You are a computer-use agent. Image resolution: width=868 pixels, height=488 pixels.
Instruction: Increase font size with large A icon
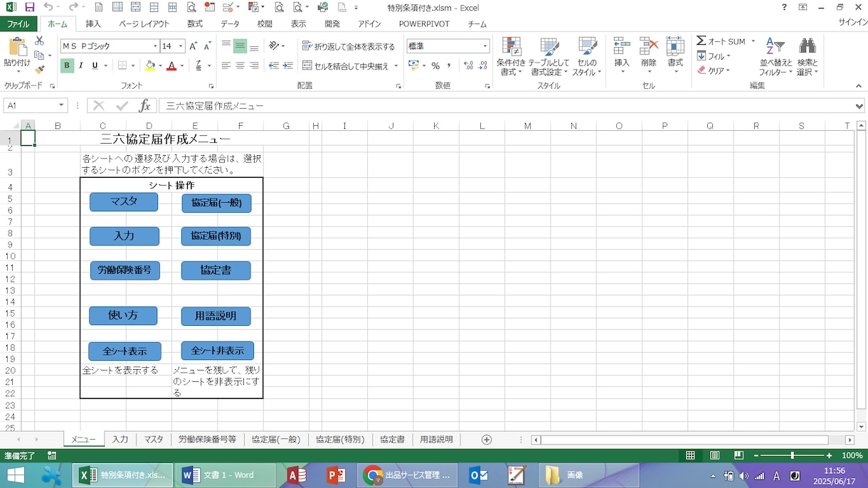pyautogui.click(x=194, y=46)
